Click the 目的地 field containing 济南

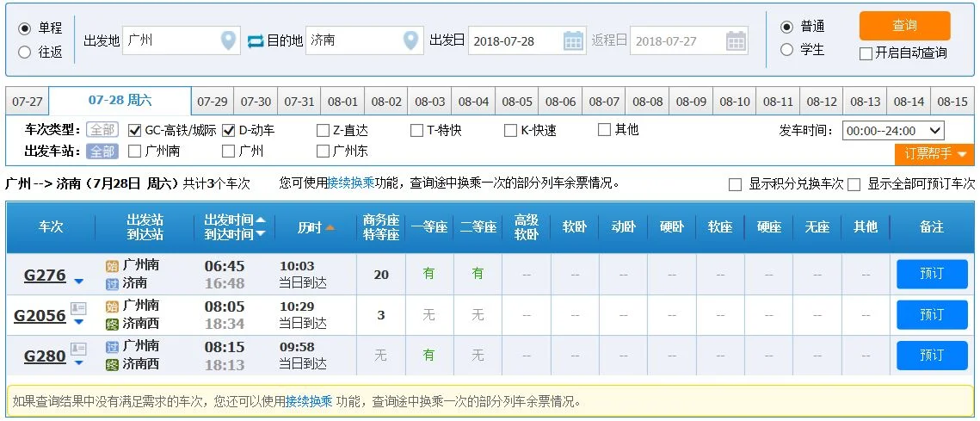point(364,40)
